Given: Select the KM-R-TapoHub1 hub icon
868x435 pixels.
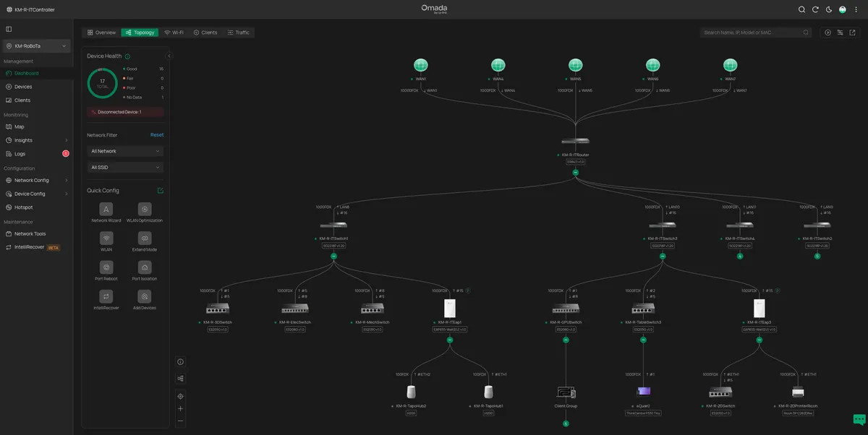Looking at the screenshot, I should 488,392.
